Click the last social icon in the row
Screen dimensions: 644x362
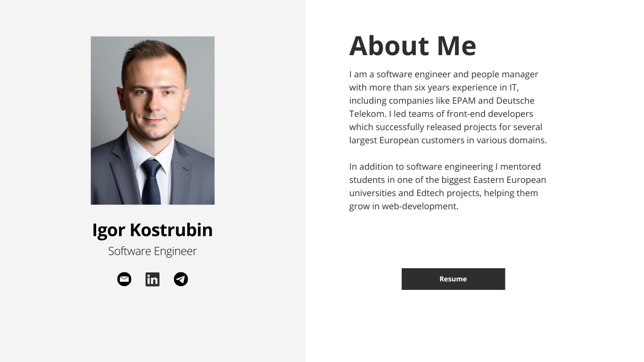click(181, 279)
